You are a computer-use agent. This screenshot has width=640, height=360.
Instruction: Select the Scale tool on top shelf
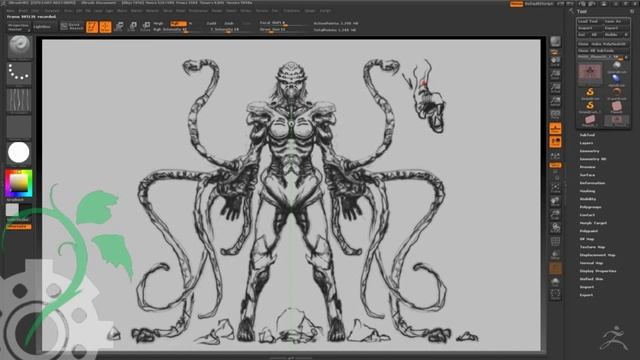(x=132, y=27)
